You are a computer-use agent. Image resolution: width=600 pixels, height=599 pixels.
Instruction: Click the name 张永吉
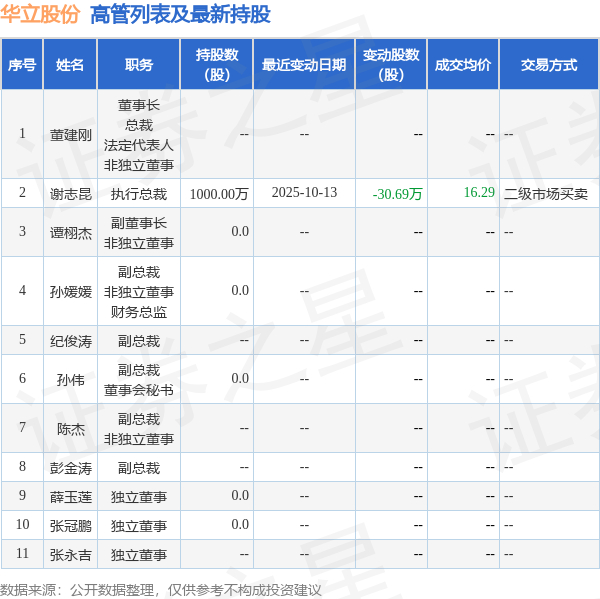pyautogui.click(x=71, y=555)
